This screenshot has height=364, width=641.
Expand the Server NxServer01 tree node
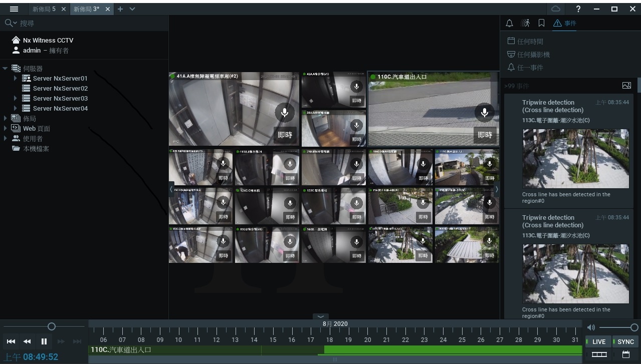16,79
